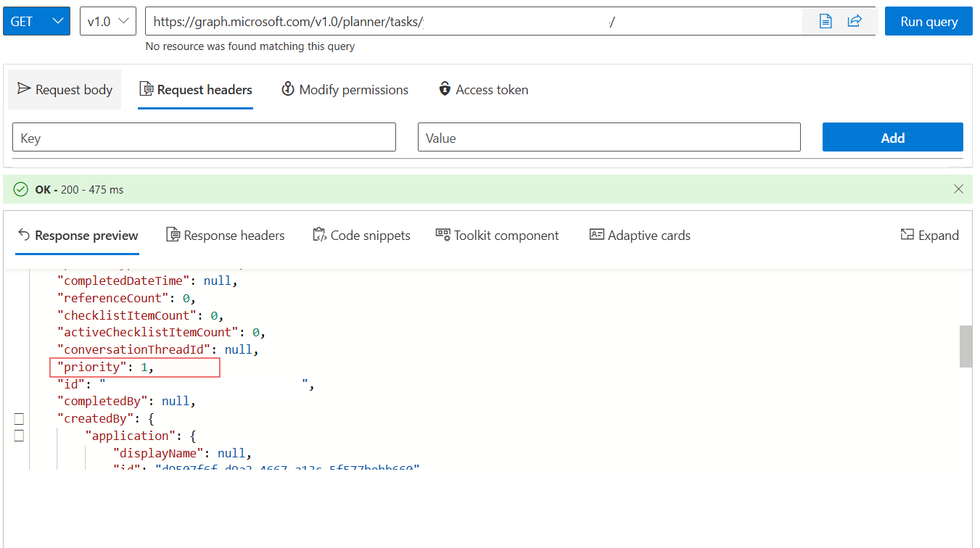Collapse the application JSON node
Image resolution: width=980 pixels, height=548 pixels.
pos(19,436)
